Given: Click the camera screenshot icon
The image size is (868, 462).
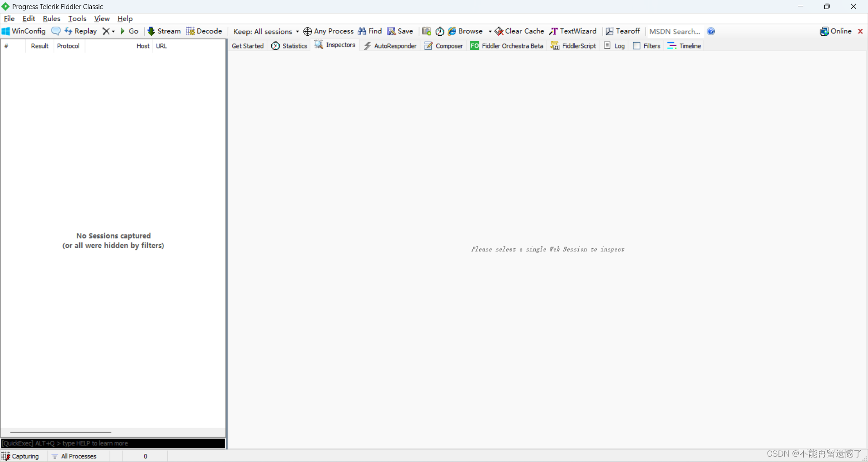Looking at the screenshot, I should pyautogui.click(x=426, y=31).
